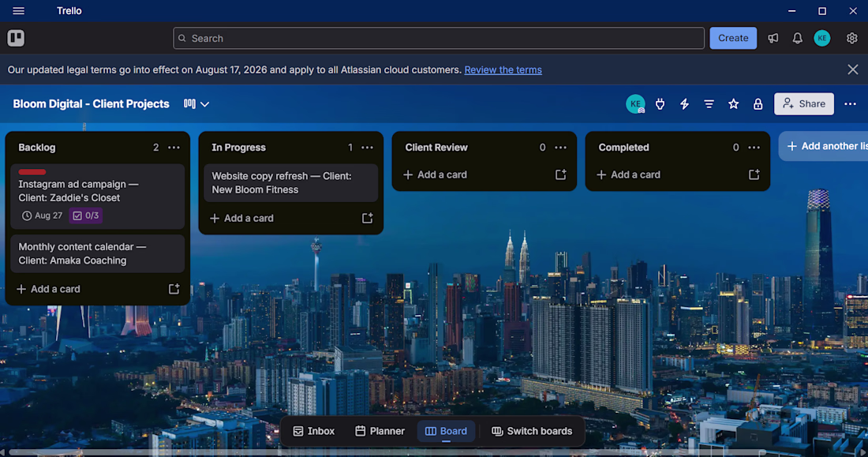The image size is (868, 457).
Task: Dismiss the legal terms banner
Action: [x=852, y=69]
